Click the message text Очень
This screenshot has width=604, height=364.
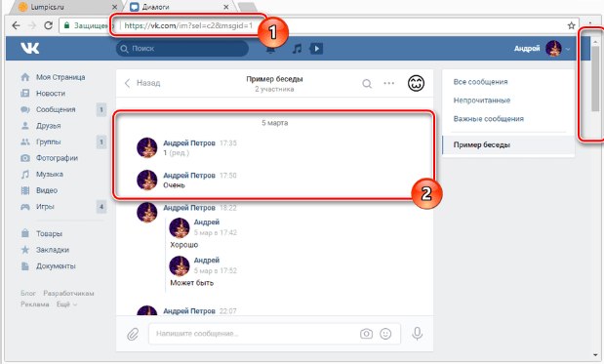click(x=174, y=185)
